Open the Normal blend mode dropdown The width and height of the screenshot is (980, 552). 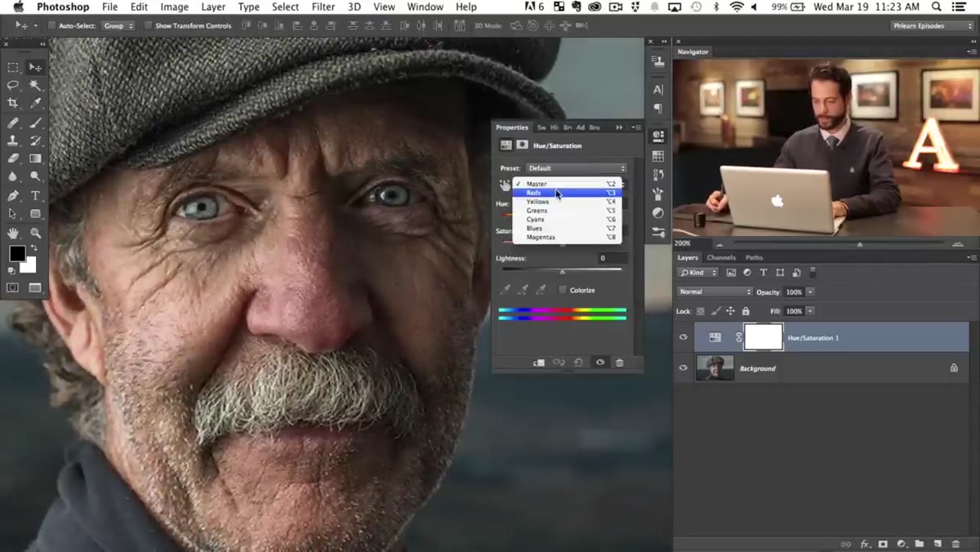coord(715,292)
